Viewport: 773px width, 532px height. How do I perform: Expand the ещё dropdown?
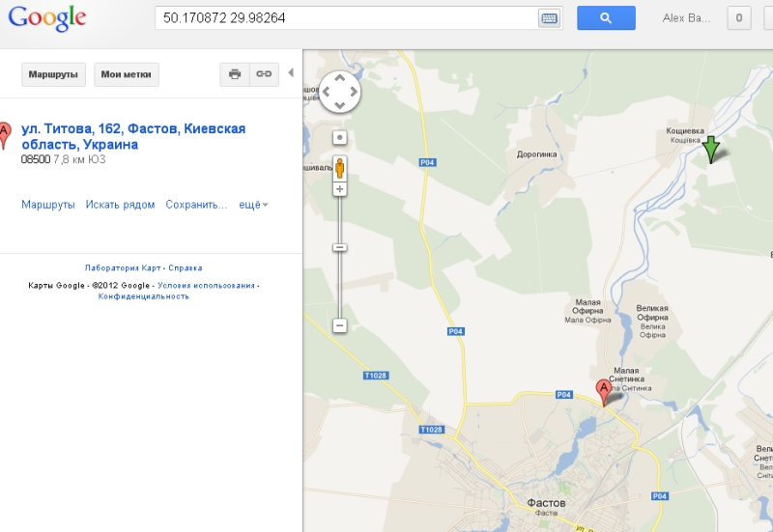pos(253,205)
